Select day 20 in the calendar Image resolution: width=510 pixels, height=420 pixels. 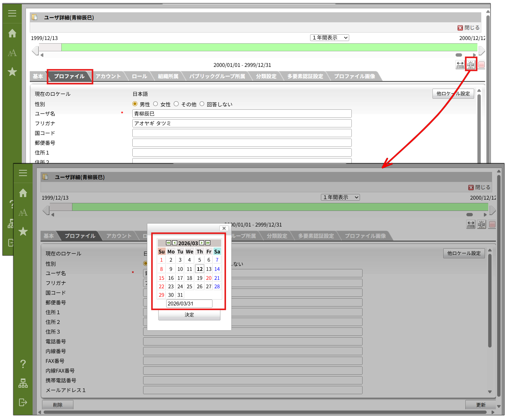click(x=209, y=278)
